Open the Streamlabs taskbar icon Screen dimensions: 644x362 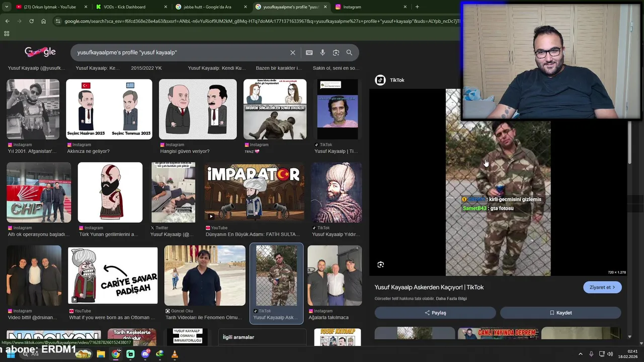click(130, 354)
